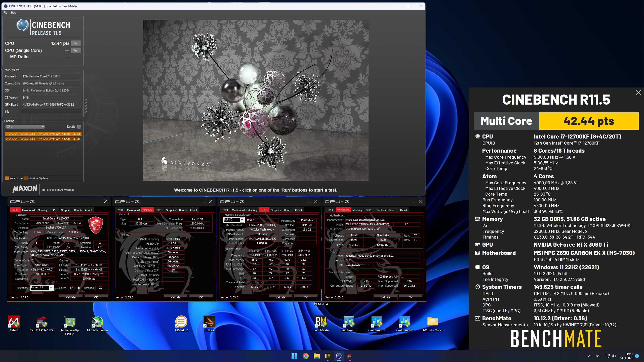This screenshot has height=362, width=644.
Task: Close the SPD tab CPU-Z window
Action: [x=315, y=201]
